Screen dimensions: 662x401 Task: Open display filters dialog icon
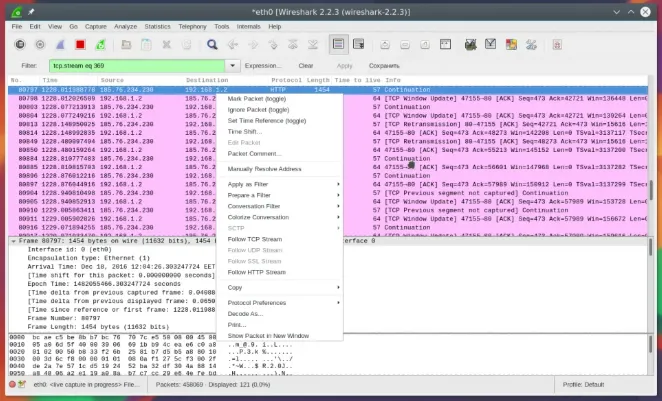click(x=491, y=44)
